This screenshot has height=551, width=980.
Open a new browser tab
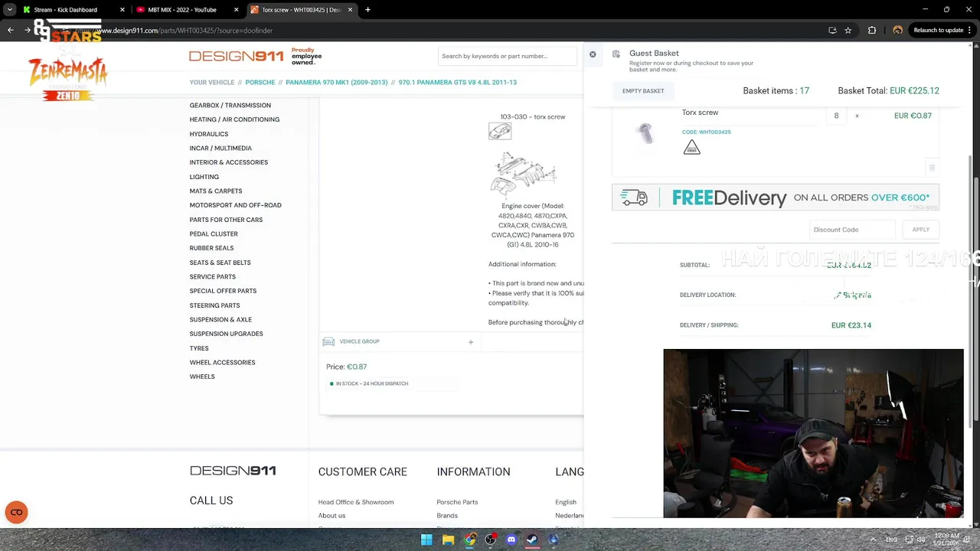(367, 10)
